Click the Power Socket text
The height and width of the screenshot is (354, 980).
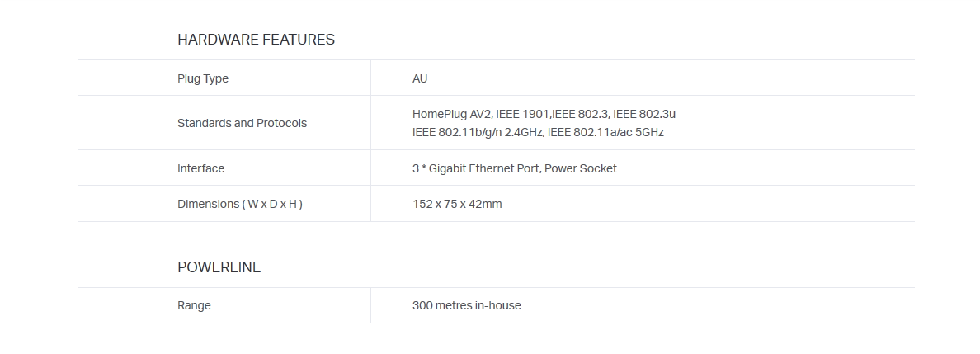coord(581,169)
